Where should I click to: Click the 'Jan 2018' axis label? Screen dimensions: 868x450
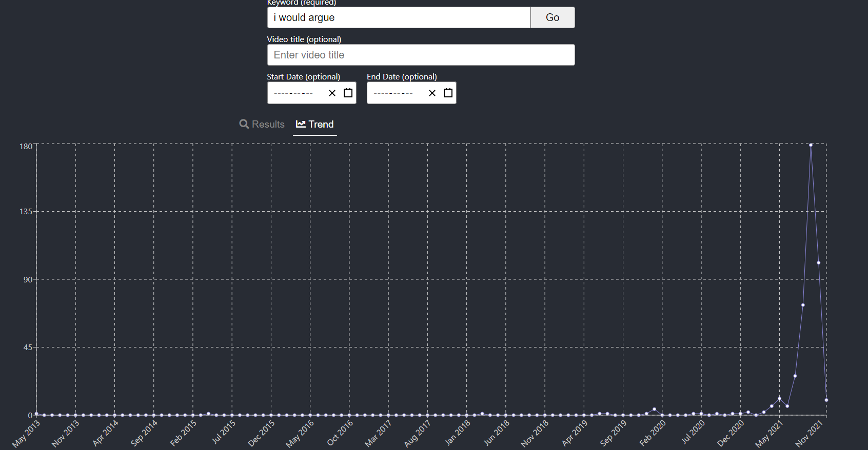click(x=458, y=433)
